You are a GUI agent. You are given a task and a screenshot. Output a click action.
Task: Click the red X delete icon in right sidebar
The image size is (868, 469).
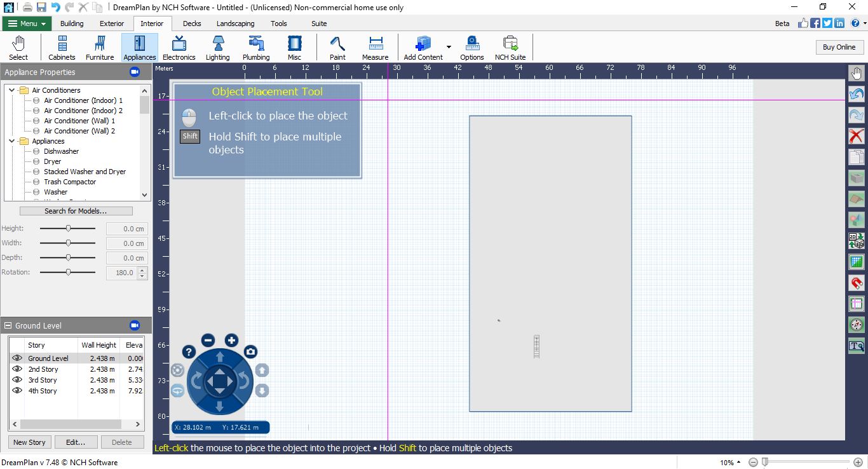point(857,136)
